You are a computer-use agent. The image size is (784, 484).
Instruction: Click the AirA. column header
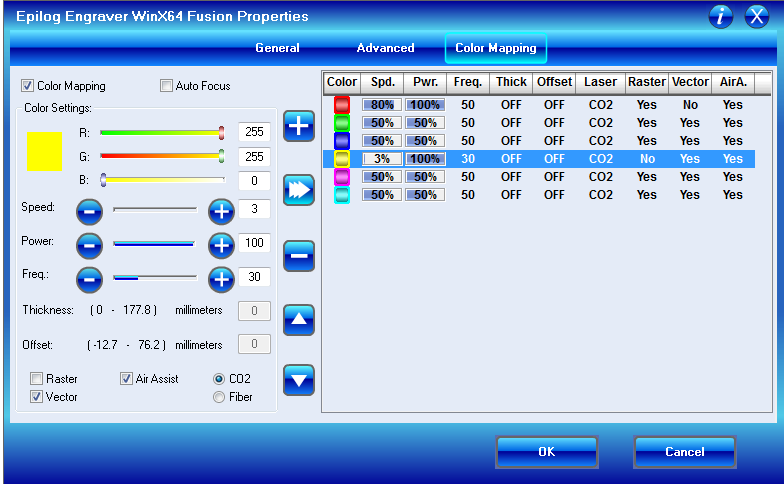pyautogui.click(x=733, y=82)
